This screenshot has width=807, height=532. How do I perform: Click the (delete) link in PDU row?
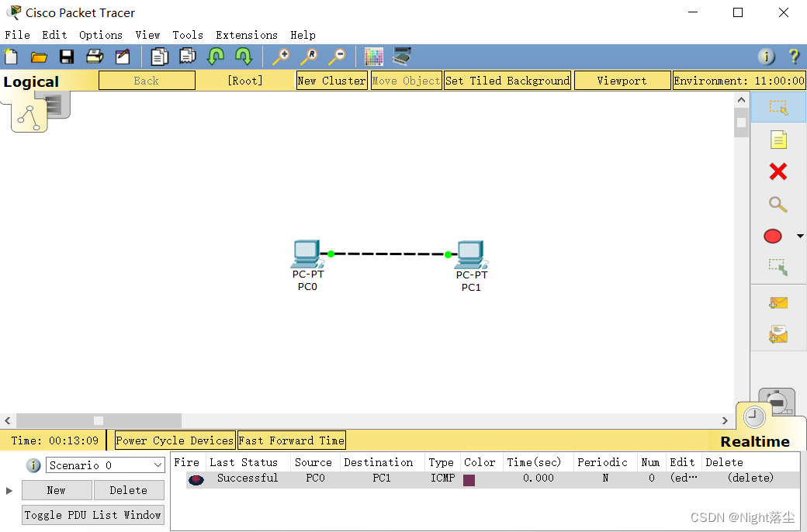750,478
